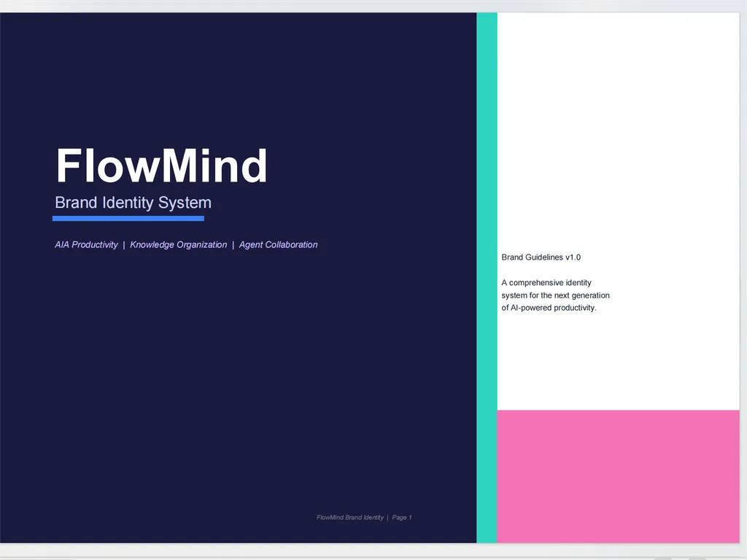Select the Knowledge Organization tagline text

178,245
